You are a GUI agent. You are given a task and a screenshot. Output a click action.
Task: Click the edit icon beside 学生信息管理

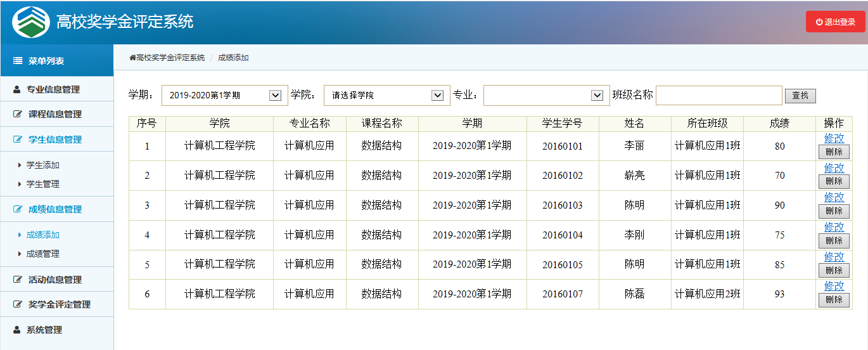(18, 139)
